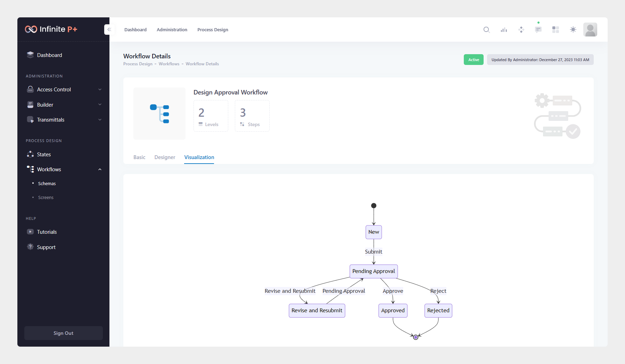The width and height of the screenshot is (625, 364).
Task: Click the Approved state node
Action: 393,311
